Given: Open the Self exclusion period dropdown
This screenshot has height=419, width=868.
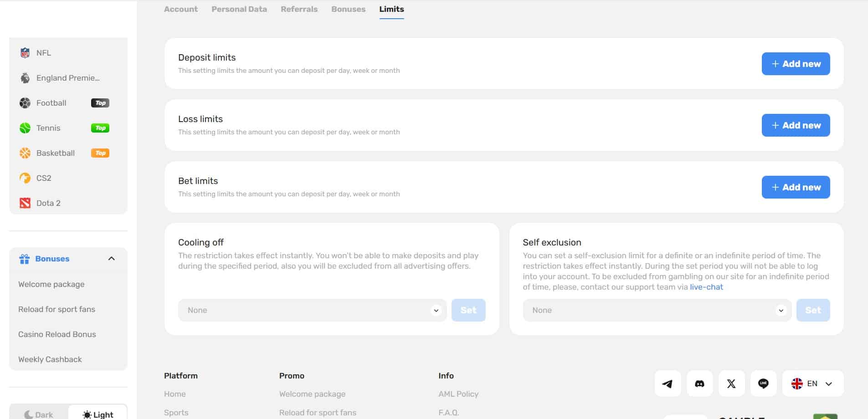Looking at the screenshot, I should pyautogui.click(x=657, y=310).
